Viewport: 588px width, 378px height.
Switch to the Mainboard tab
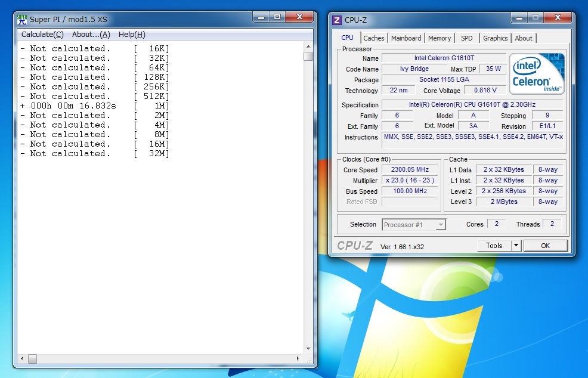tap(406, 38)
